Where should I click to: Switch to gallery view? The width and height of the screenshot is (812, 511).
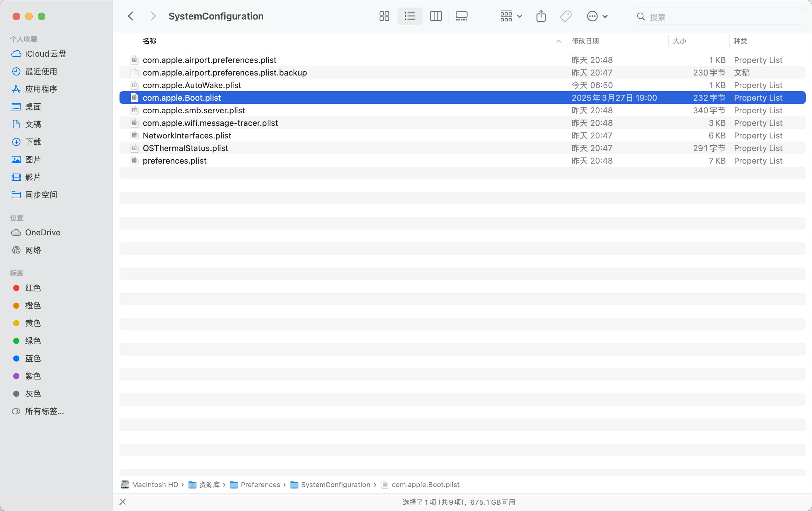pyautogui.click(x=461, y=16)
